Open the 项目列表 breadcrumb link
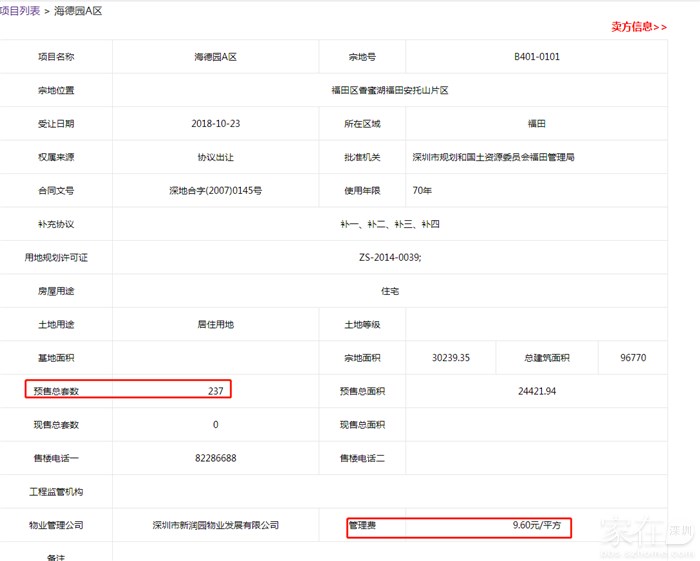700x561 pixels. tap(20, 10)
